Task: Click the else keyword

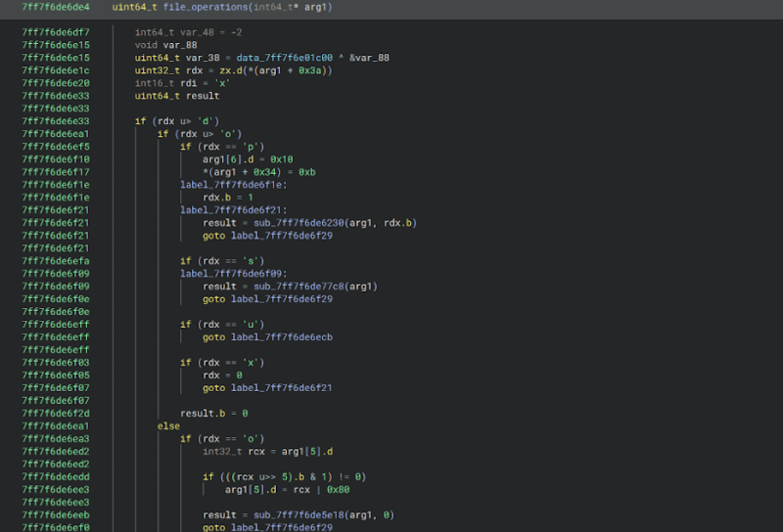Action: pyautogui.click(x=168, y=426)
